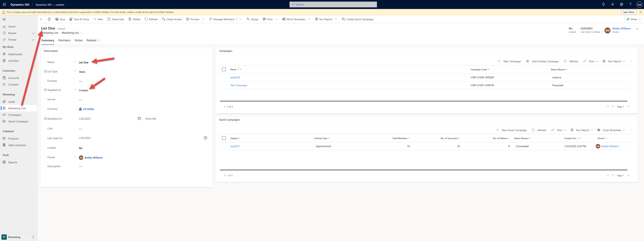Expand the Recent section in the sidebar

pyautogui.click(x=33, y=33)
